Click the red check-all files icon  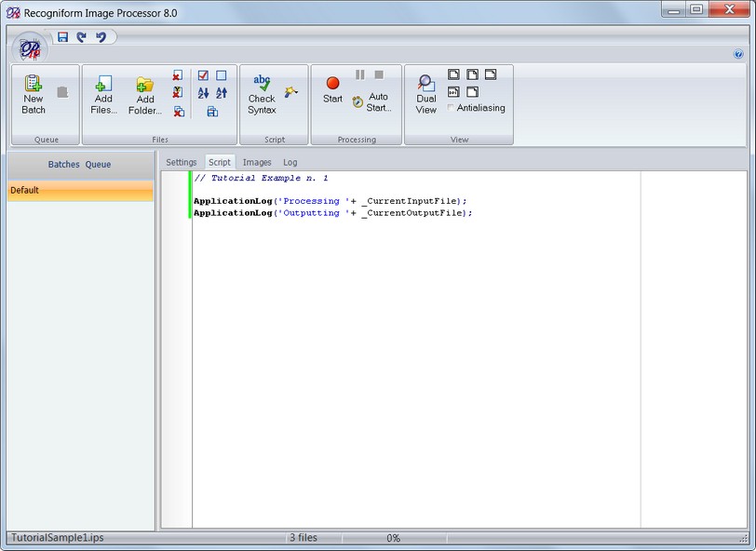(203, 75)
